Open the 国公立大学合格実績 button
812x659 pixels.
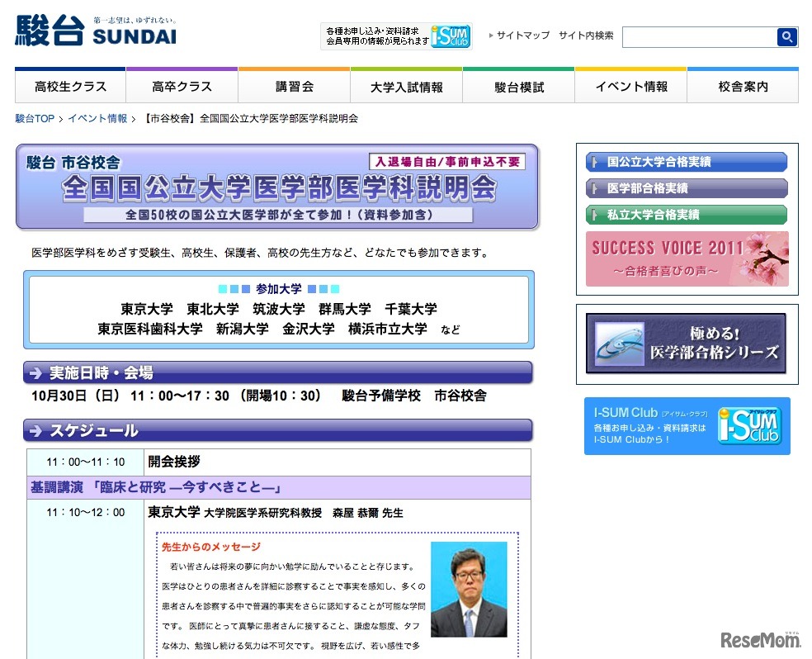(x=687, y=162)
